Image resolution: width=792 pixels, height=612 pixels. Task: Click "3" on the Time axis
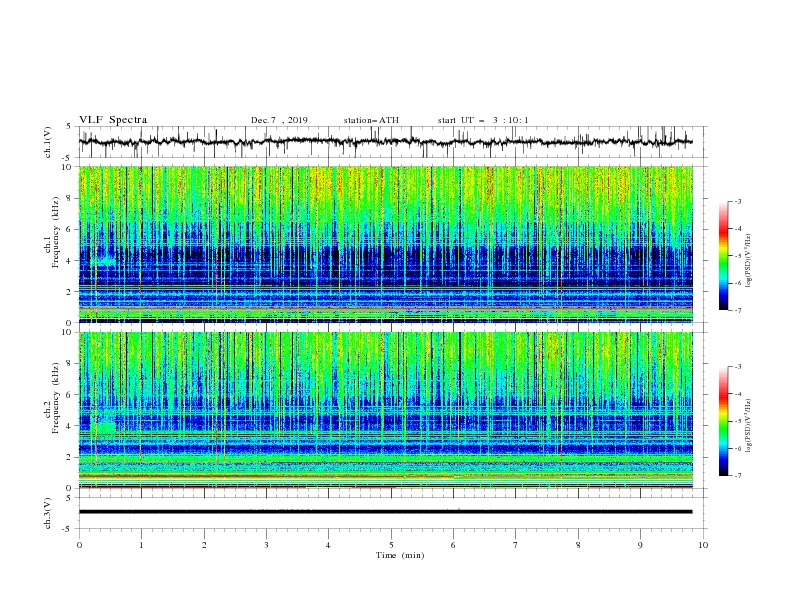coord(266,545)
